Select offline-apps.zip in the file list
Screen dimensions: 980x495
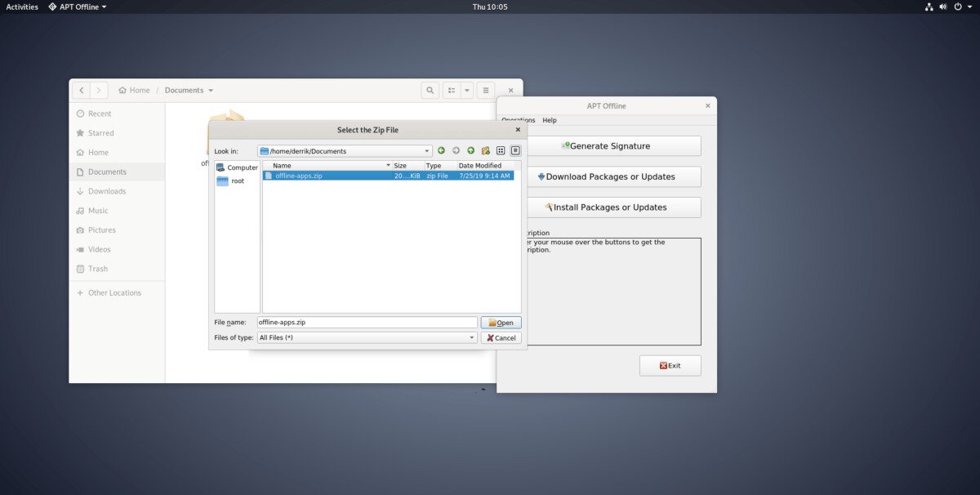pyautogui.click(x=298, y=176)
